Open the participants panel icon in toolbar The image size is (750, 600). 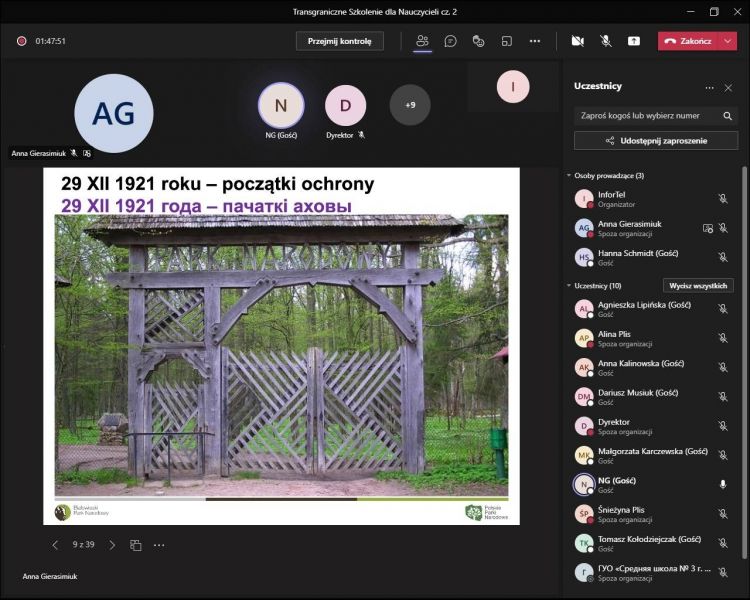(422, 41)
